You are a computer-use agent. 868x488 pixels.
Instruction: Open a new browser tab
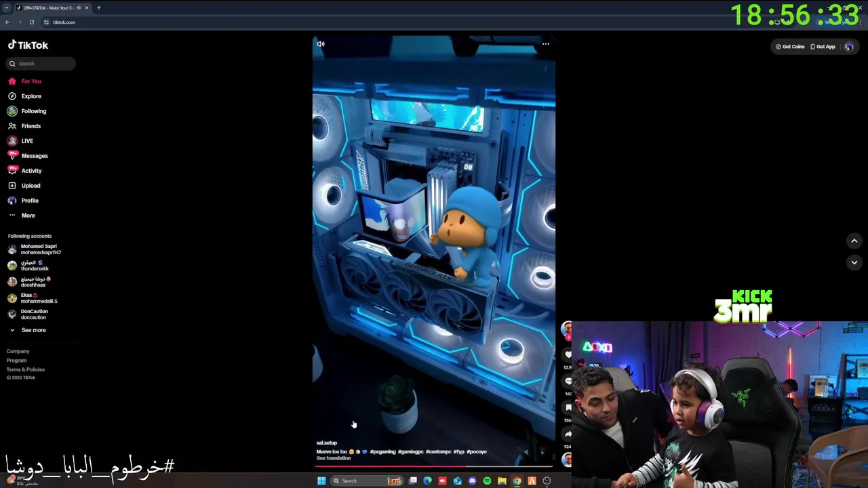(x=99, y=7)
